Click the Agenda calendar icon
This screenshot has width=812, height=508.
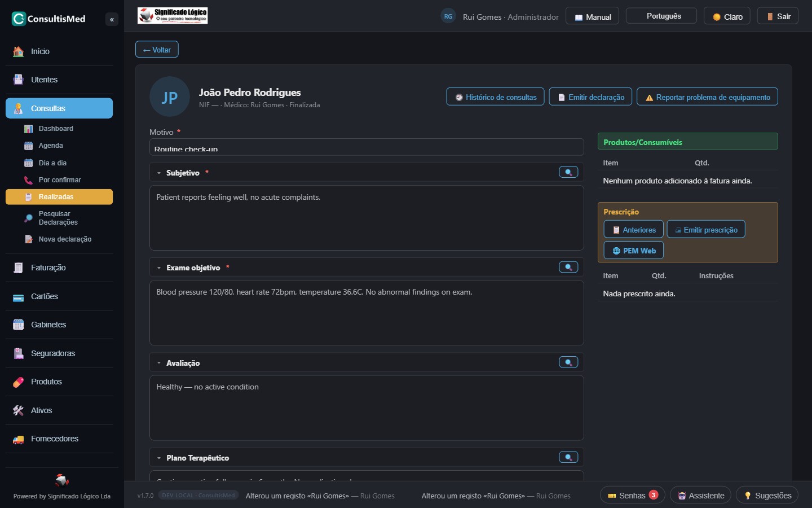[29, 146]
